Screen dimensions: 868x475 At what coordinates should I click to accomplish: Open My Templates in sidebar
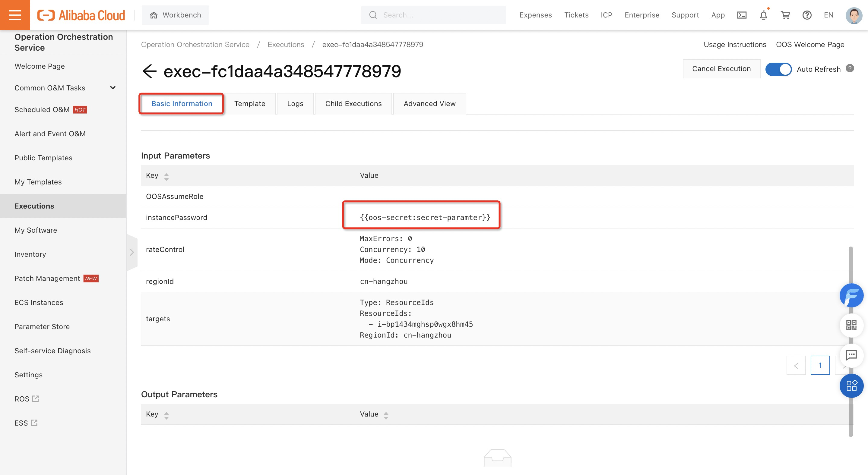38,182
